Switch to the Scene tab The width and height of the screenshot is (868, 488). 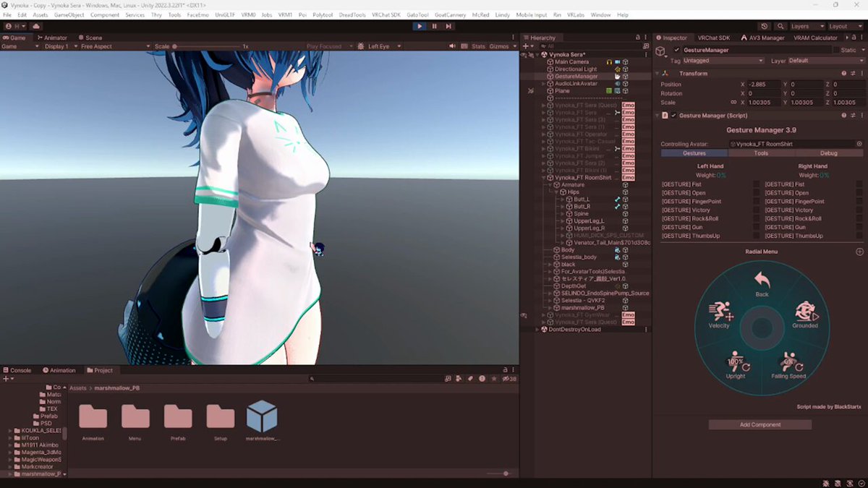[x=90, y=38]
